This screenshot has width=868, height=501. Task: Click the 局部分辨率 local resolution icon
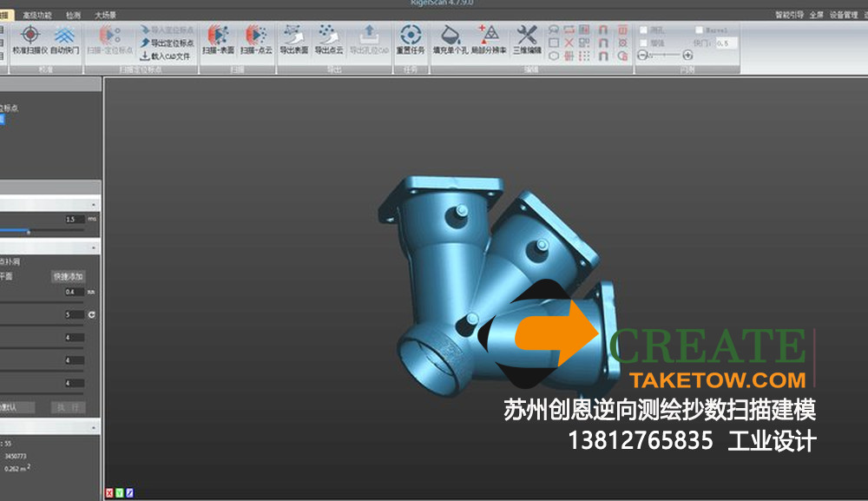490,39
